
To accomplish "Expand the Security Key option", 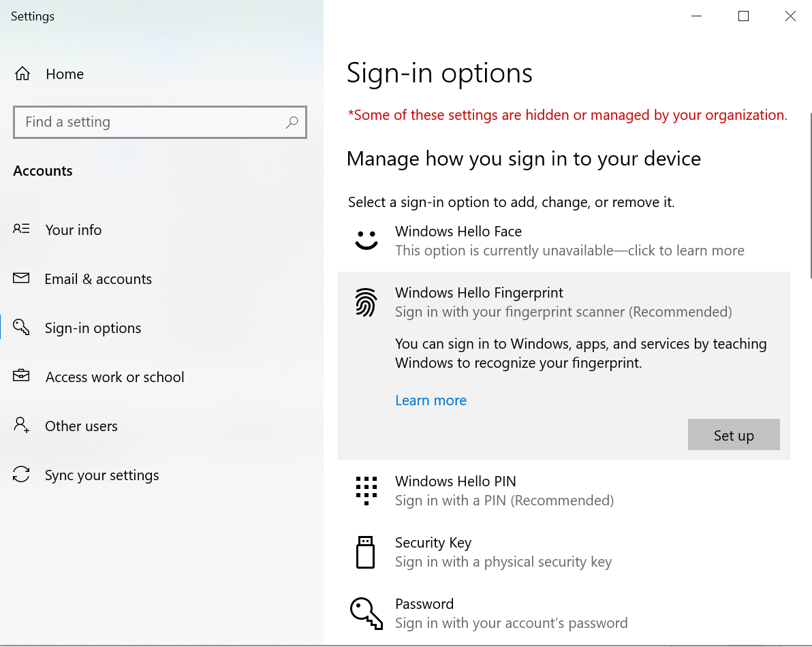I will coord(564,552).
